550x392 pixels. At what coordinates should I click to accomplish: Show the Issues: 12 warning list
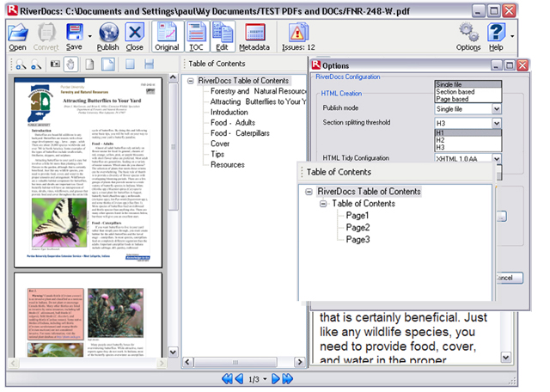(298, 37)
